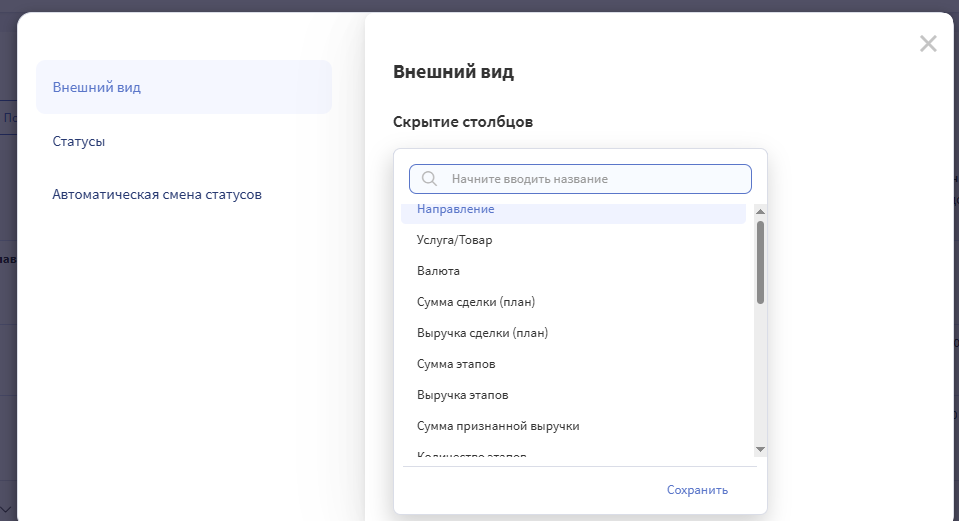Focus the 'Начните вводить название' search field
Viewport: 959px width, 521px height.
pyautogui.click(x=590, y=179)
